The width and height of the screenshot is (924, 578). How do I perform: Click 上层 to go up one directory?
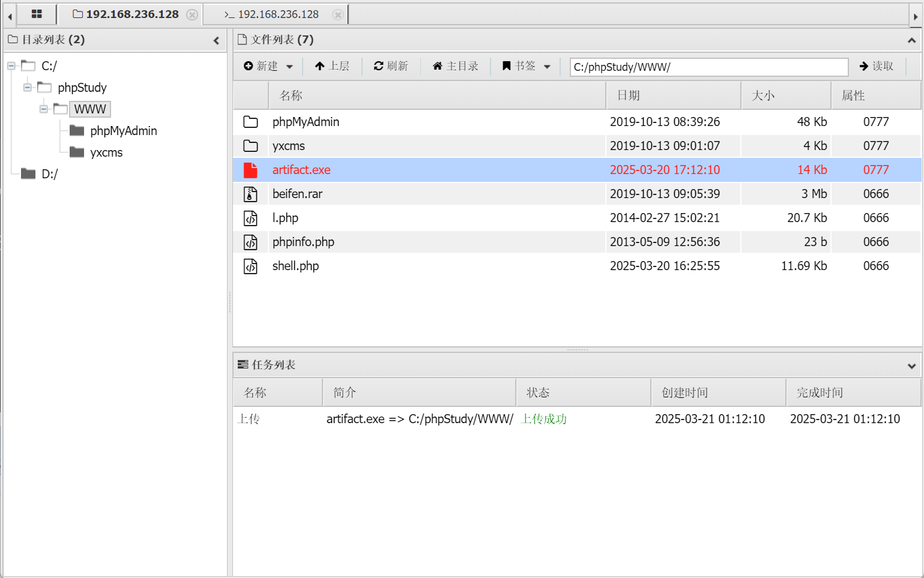[x=332, y=66]
